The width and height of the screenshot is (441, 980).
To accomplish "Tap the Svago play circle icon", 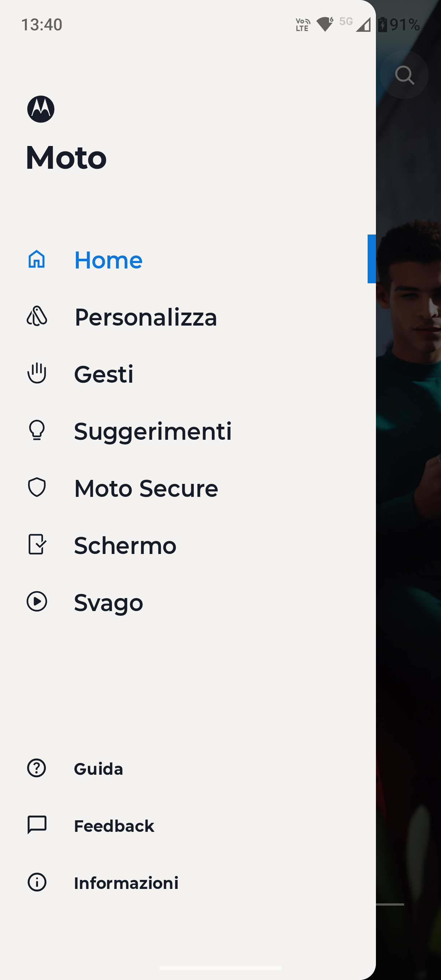I will [37, 601].
